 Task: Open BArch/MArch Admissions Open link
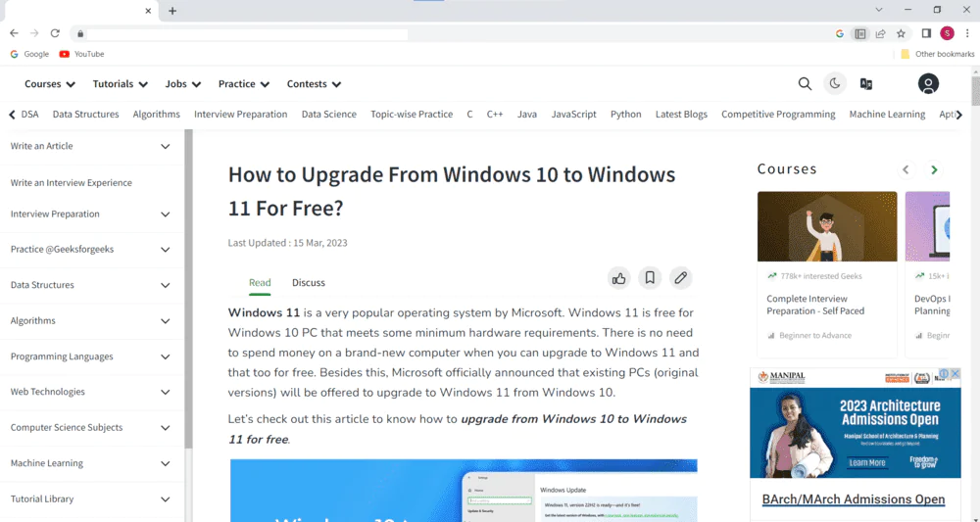click(x=854, y=499)
